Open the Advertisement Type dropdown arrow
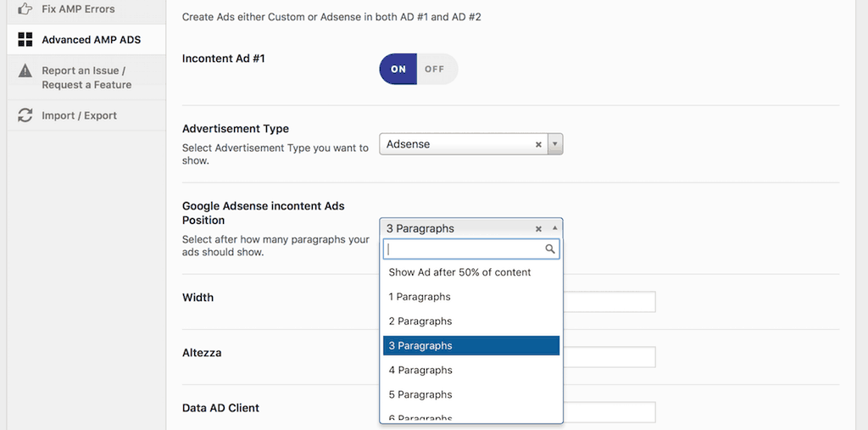The width and height of the screenshot is (868, 430). coord(555,145)
